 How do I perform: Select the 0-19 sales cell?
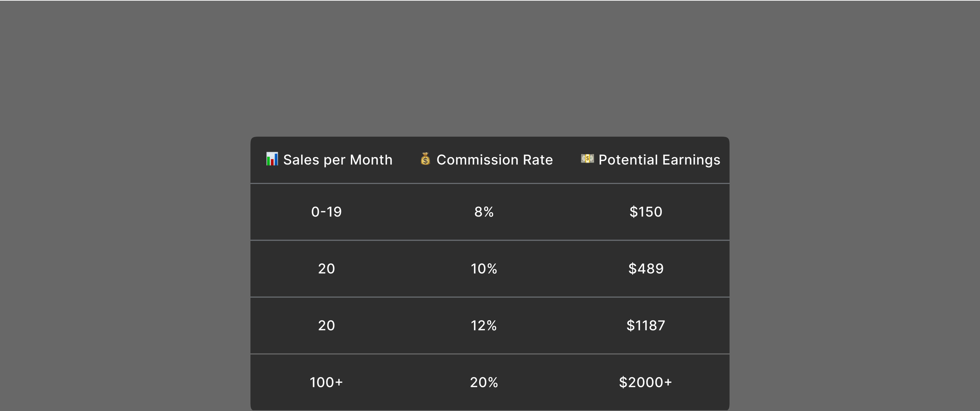(326, 212)
